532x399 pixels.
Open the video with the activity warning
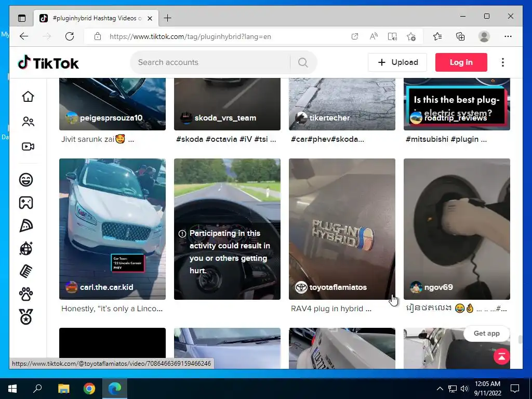pos(228,229)
